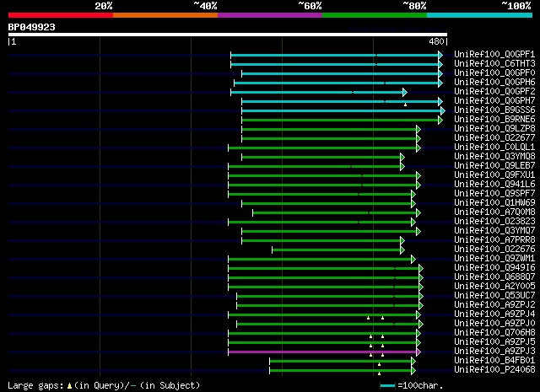
Task: Click the yellow gap marker on UniRef100_Q0GPH7 row
Action: tap(405, 105)
